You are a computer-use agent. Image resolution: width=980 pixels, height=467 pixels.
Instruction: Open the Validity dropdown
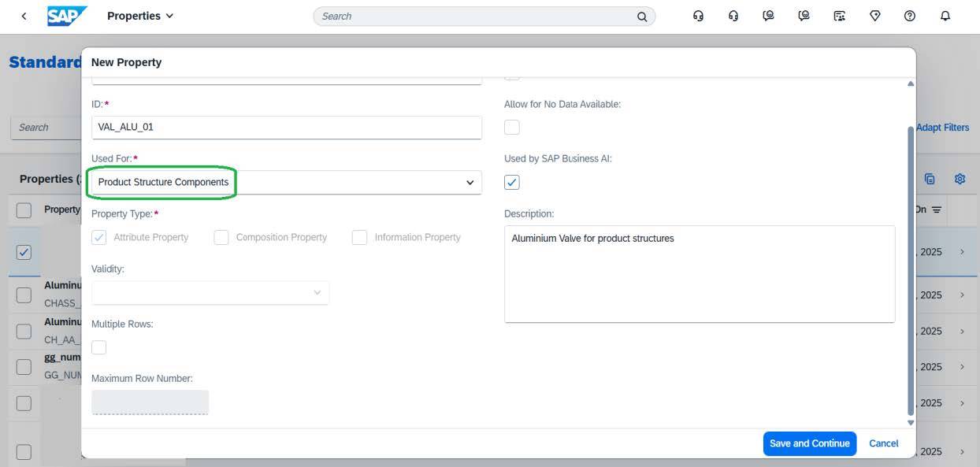click(210, 292)
